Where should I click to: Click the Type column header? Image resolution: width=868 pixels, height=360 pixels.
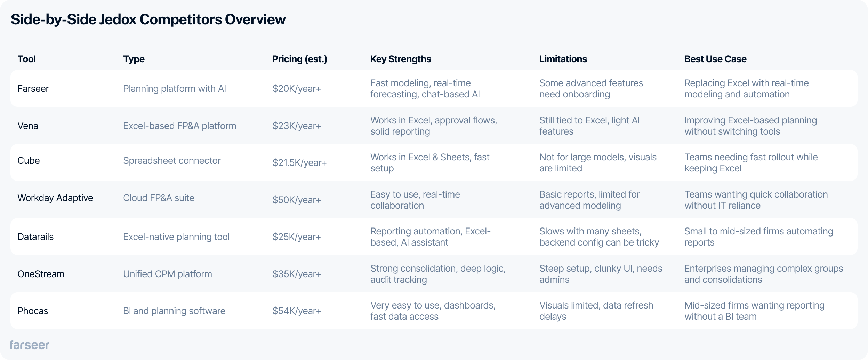point(134,59)
